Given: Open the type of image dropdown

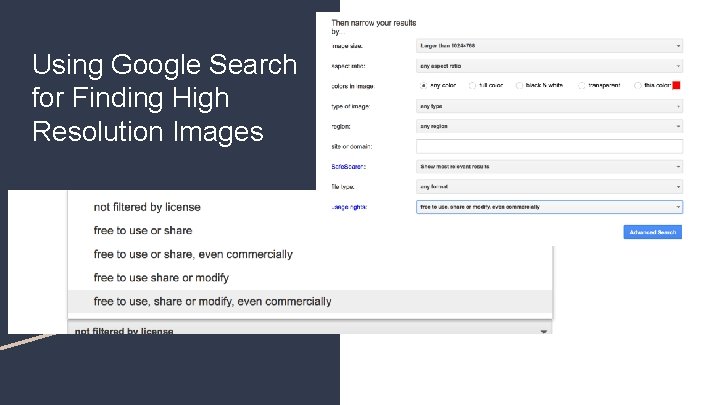Looking at the screenshot, I should pos(549,106).
